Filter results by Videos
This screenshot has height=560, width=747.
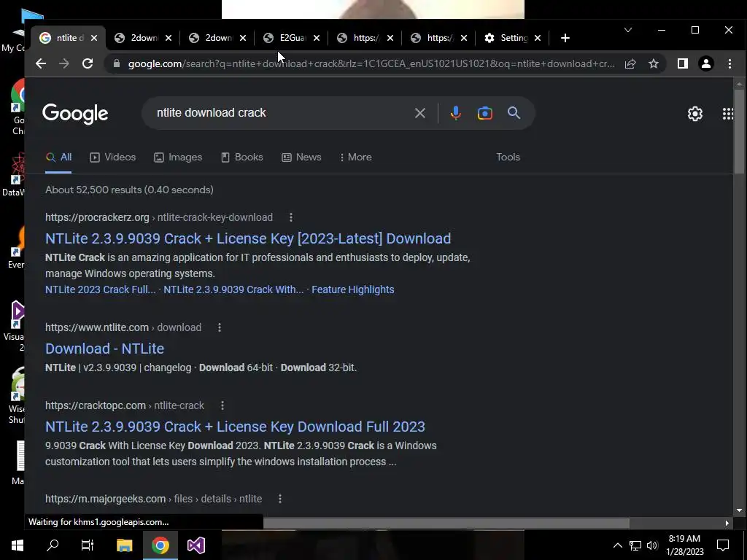(113, 157)
